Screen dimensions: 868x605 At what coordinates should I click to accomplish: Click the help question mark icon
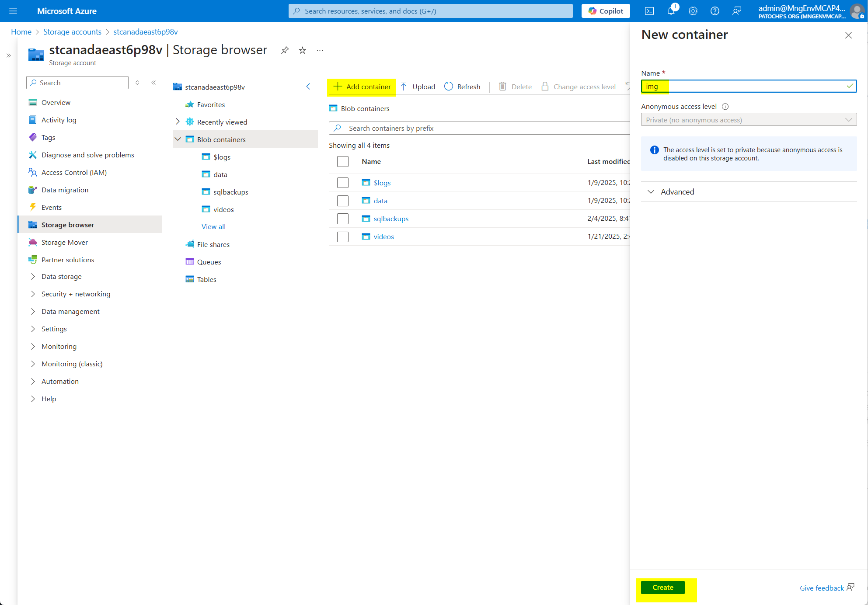715,11
